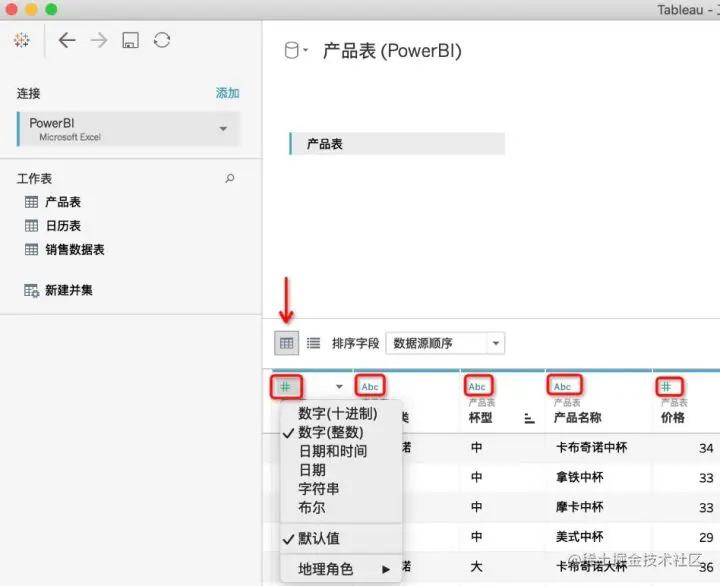Choose 数字(十进制) data type
This screenshot has height=586, width=720.
pos(338,413)
